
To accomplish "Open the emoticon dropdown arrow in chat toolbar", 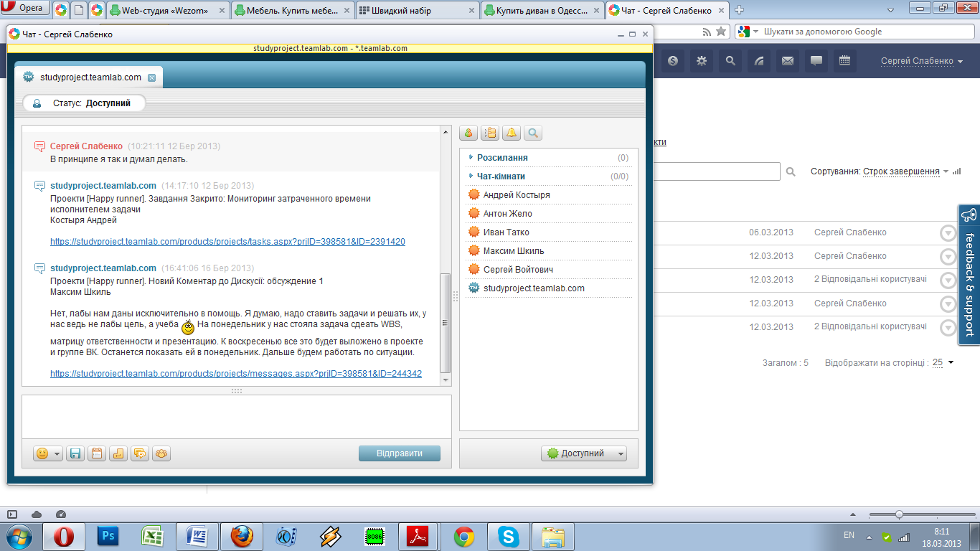I will click(x=57, y=453).
